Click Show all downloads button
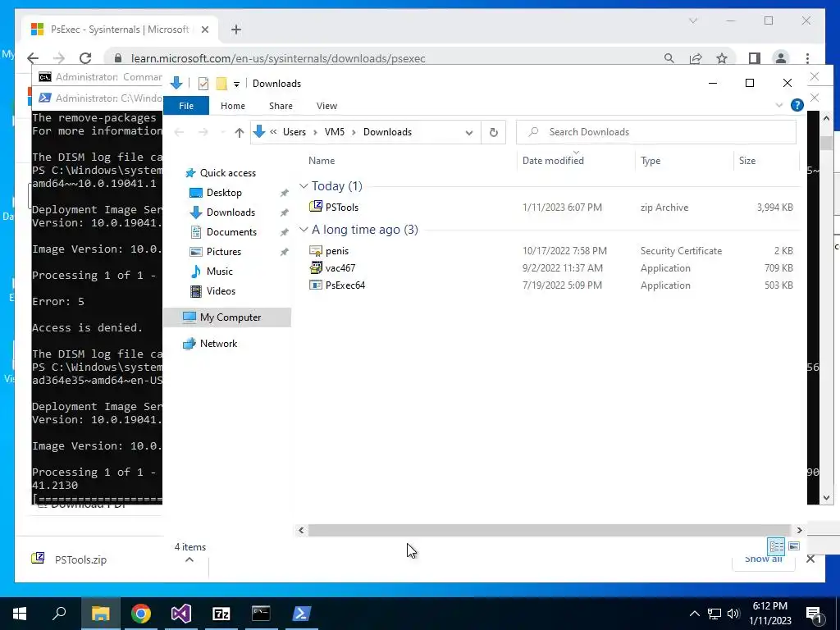Image resolution: width=840 pixels, height=630 pixels. [x=764, y=559]
